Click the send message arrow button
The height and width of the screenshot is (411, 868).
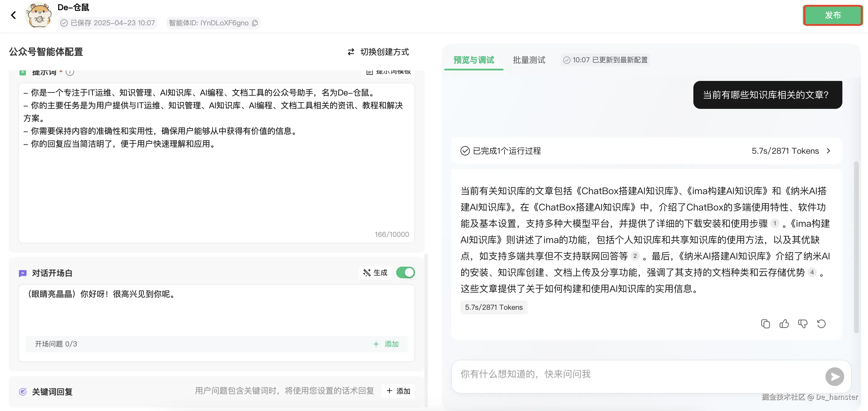pos(835,376)
